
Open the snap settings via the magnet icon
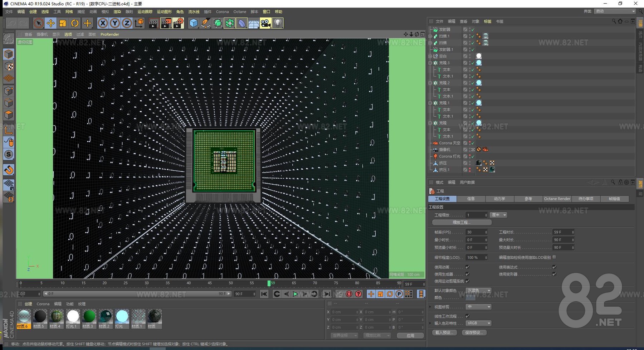tap(9, 169)
